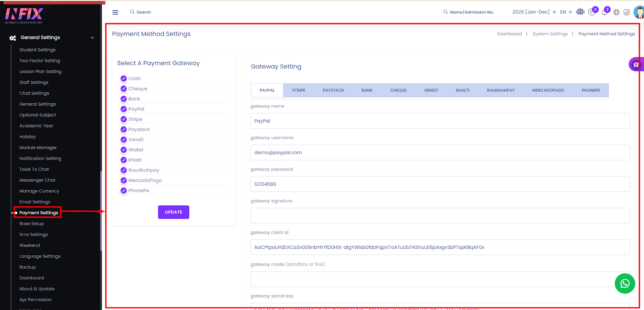The height and width of the screenshot is (310, 644).
Task: Open Manage Currency in sidebar
Action: [39, 191]
